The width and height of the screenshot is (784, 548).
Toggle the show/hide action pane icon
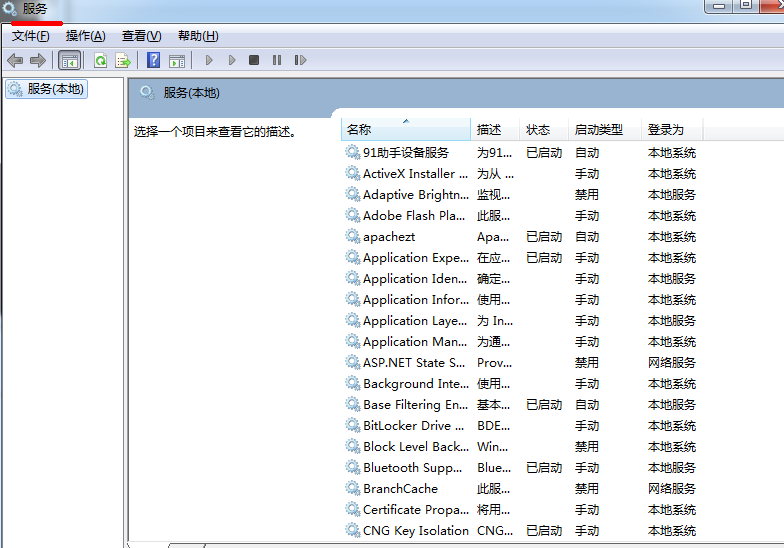[x=177, y=60]
